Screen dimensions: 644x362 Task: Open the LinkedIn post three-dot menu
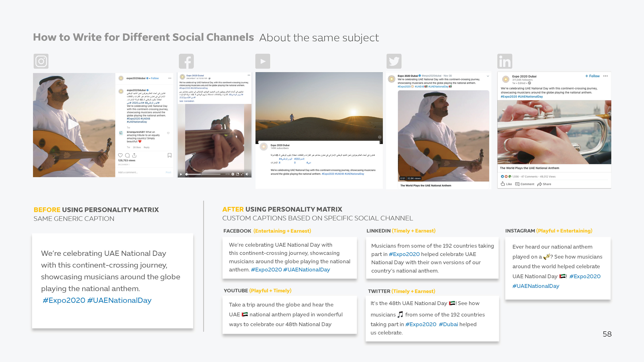(605, 76)
